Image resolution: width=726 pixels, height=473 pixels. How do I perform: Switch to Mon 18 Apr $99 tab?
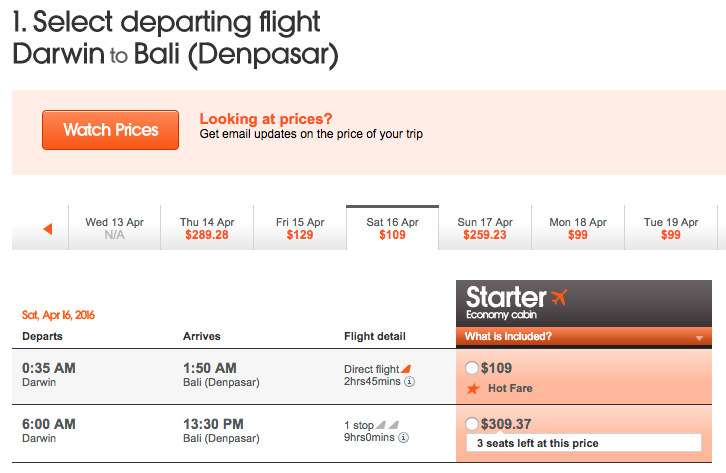coord(578,228)
